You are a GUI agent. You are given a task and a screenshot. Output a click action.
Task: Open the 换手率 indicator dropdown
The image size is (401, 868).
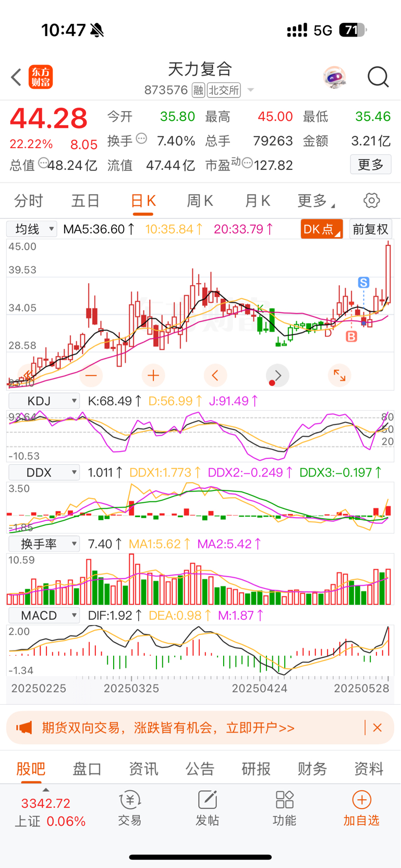[x=44, y=544]
